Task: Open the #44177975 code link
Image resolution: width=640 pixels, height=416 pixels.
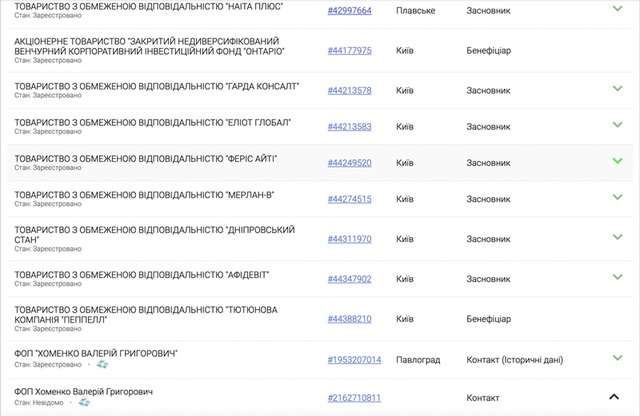Action: click(349, 50)
